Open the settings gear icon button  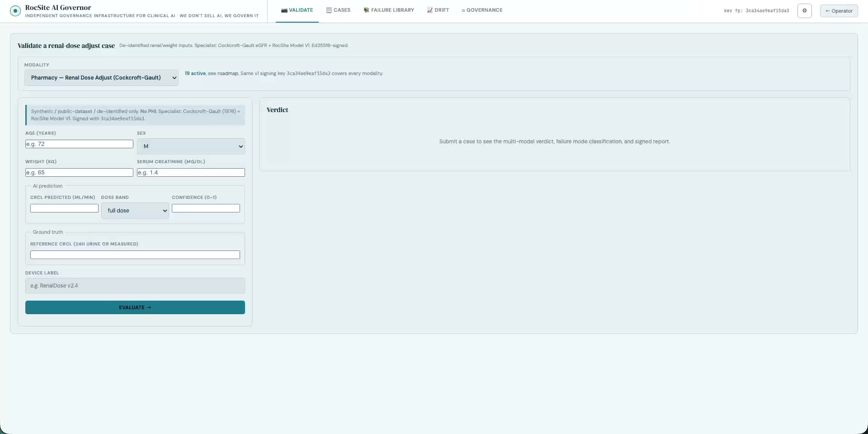pos(804,11)
